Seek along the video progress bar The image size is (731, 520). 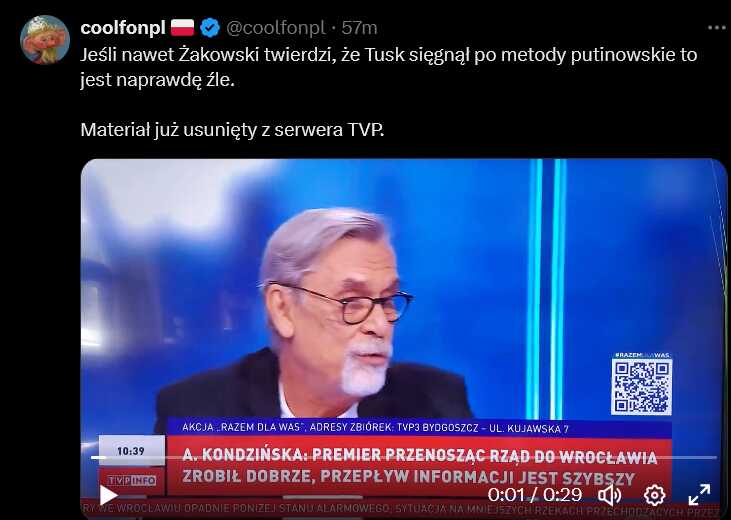pos(404,458)
